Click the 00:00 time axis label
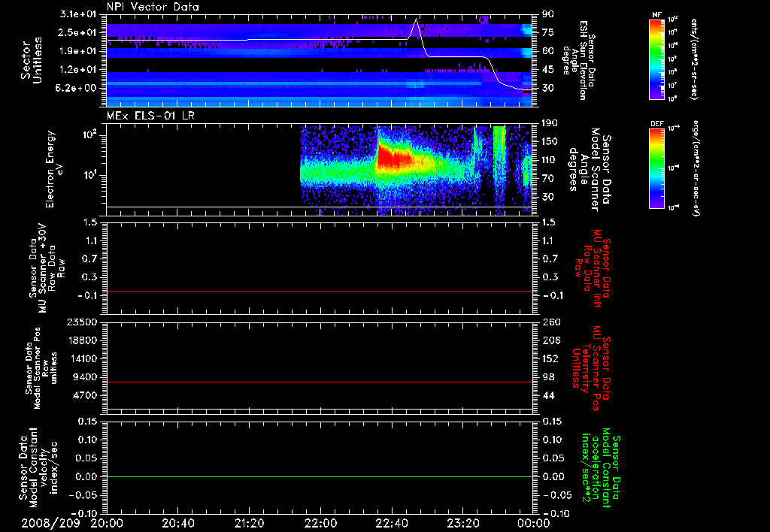Image resolution: width=770 pixels, height=532 pixels. (534, 523)
